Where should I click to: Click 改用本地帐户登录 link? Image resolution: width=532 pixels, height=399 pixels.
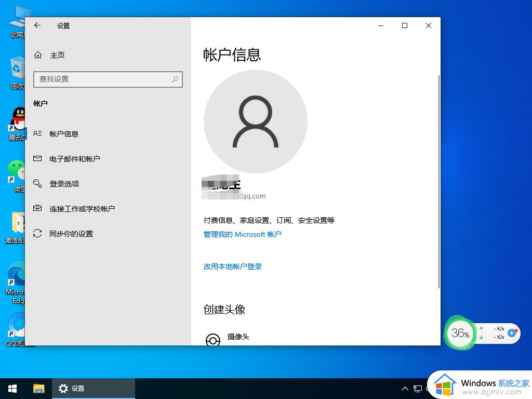tap(233, 267)
